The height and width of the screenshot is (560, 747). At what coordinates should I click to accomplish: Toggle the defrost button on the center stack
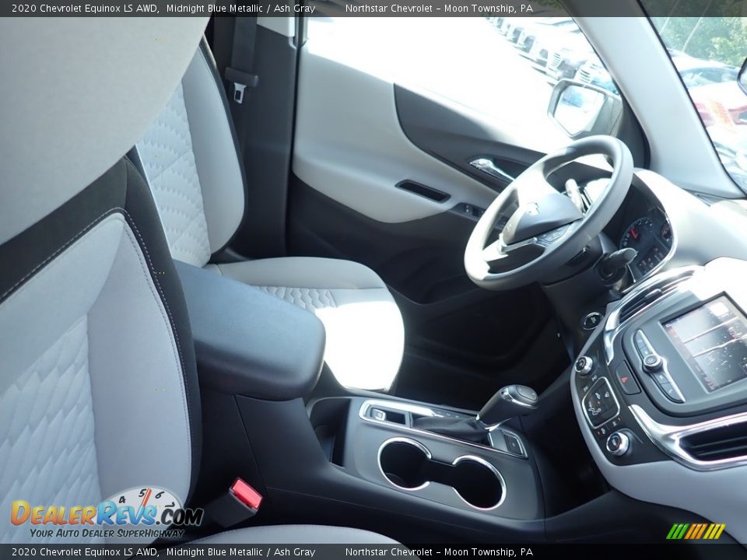(608, 394)
